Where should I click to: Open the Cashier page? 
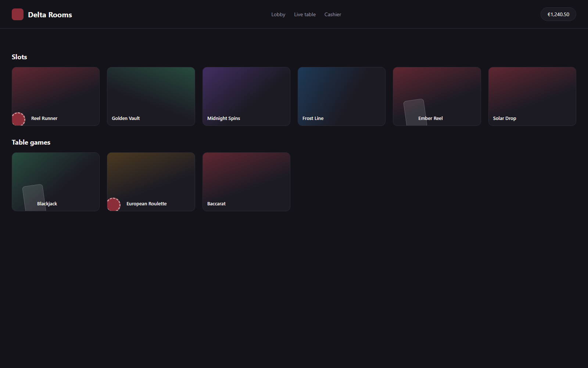(333, 14)
